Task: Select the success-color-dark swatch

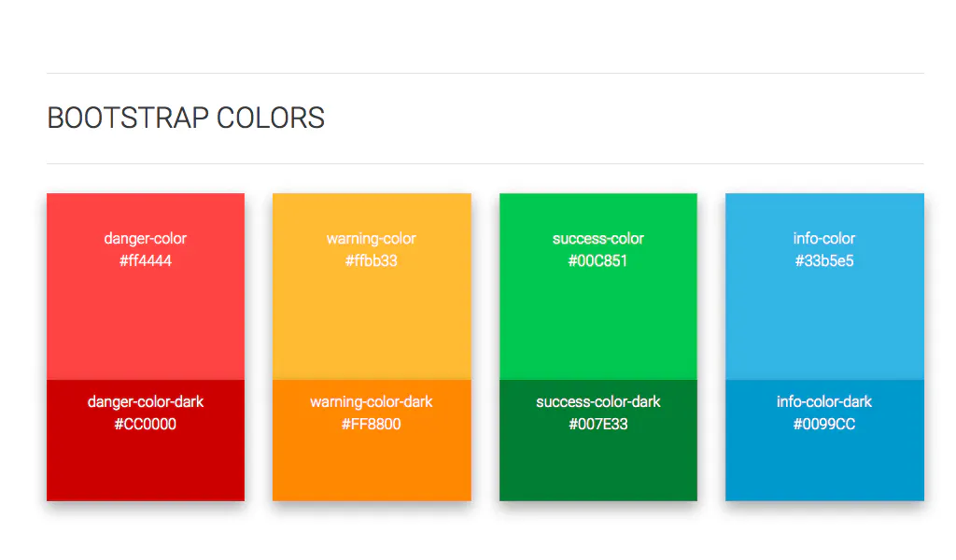Action: (598, 440)
